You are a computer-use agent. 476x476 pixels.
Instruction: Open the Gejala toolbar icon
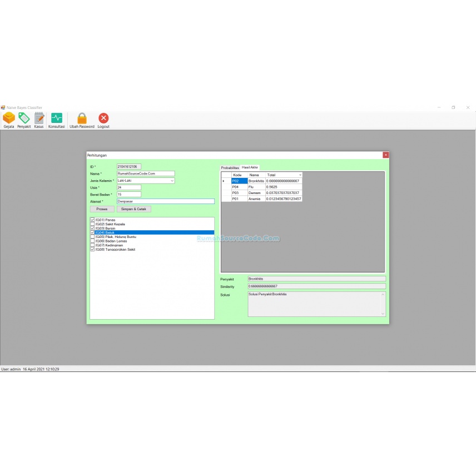(9, 118)
